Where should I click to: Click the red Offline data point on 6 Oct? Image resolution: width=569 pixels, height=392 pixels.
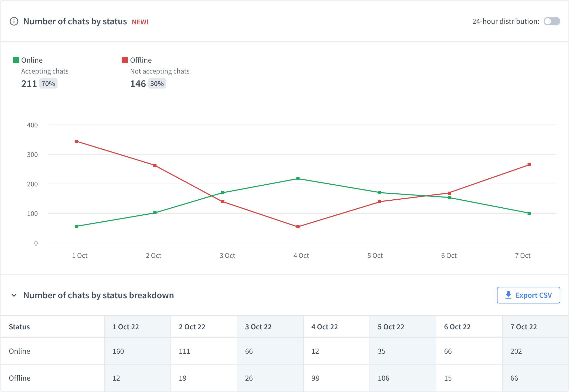tap(449, 193)
